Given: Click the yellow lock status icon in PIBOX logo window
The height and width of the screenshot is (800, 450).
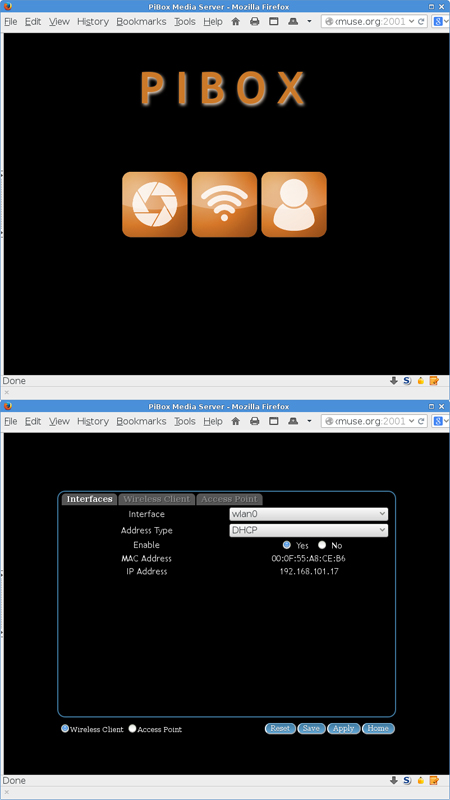Looking at the screenshot, I should (421, 381).
